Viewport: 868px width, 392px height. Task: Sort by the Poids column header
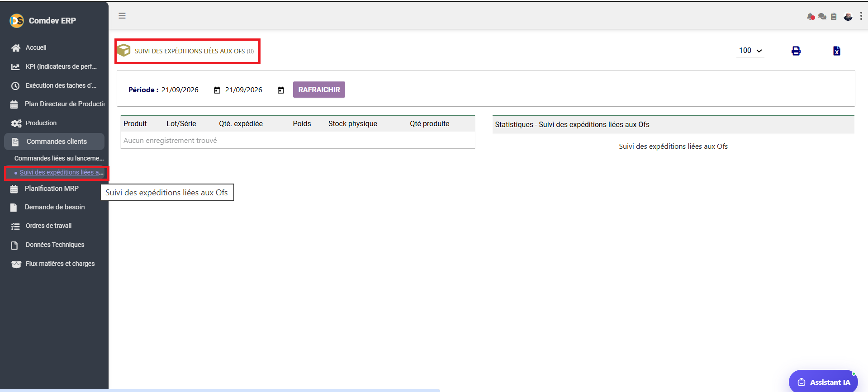coord(302,123)
